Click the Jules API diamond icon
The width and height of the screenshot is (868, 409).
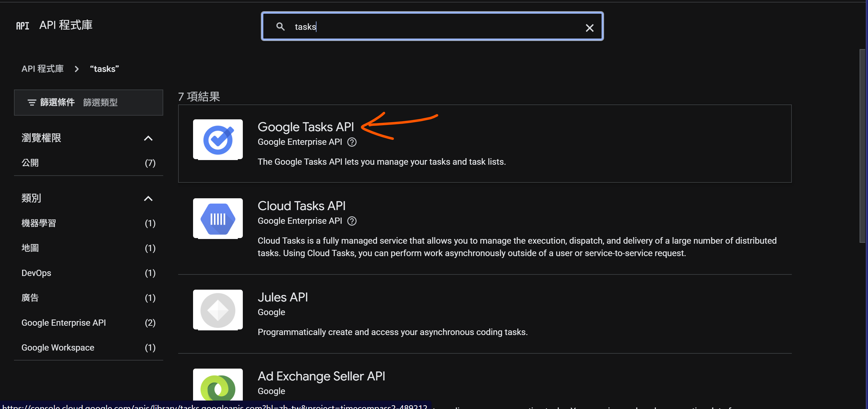pos(218,310)
